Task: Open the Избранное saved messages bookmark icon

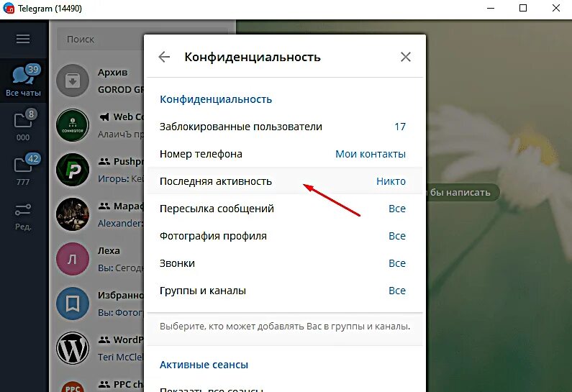Action: coord(73,304)
